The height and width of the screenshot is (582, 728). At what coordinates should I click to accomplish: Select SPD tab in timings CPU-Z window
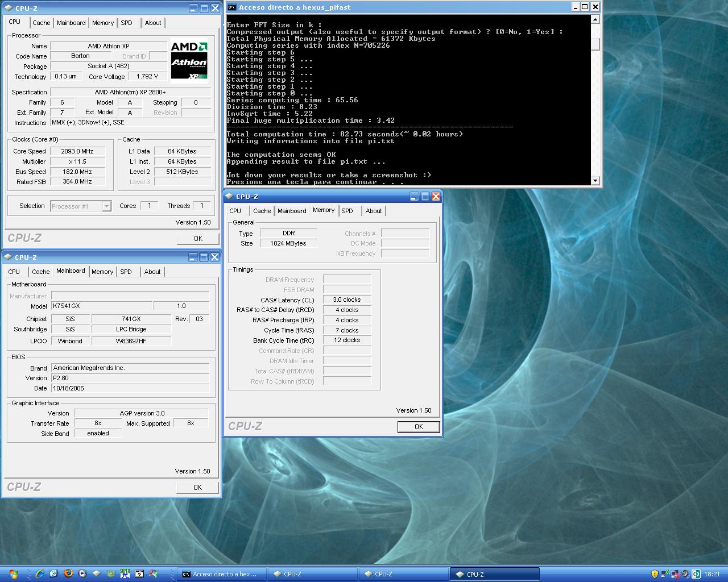347,211
